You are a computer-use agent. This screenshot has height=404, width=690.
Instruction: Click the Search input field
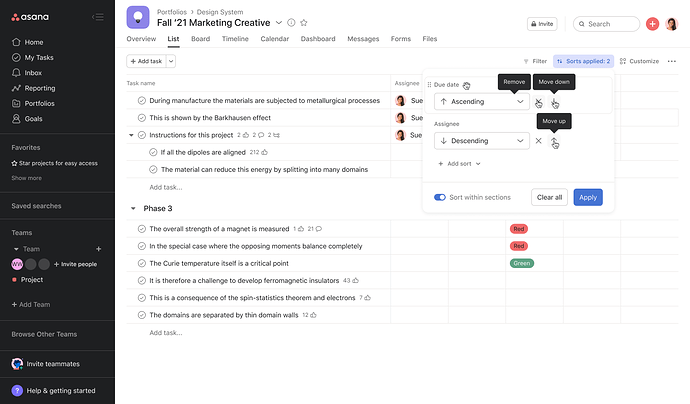click(612, 24)
